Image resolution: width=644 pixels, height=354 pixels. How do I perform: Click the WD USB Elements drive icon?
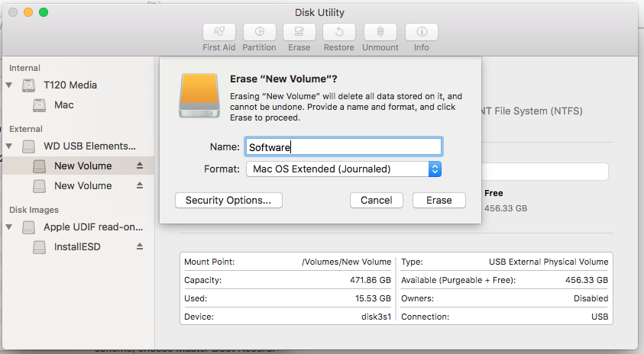29,146
